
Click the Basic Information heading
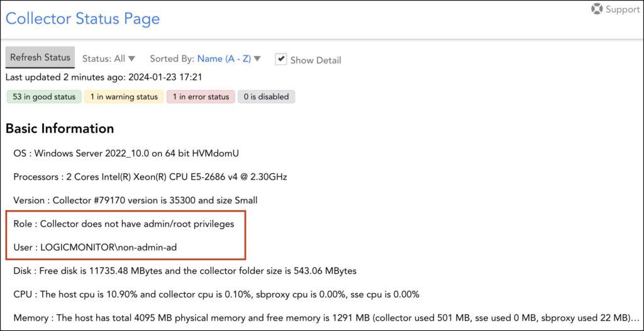(x=60, y=129)
